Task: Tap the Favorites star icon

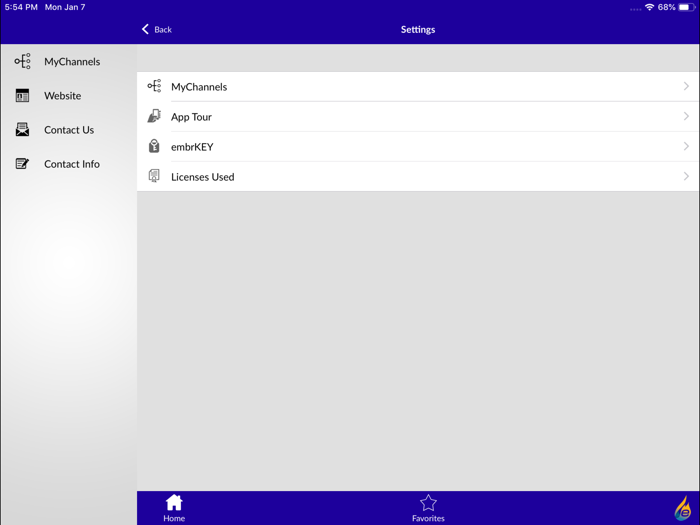Action: [428, 503]
